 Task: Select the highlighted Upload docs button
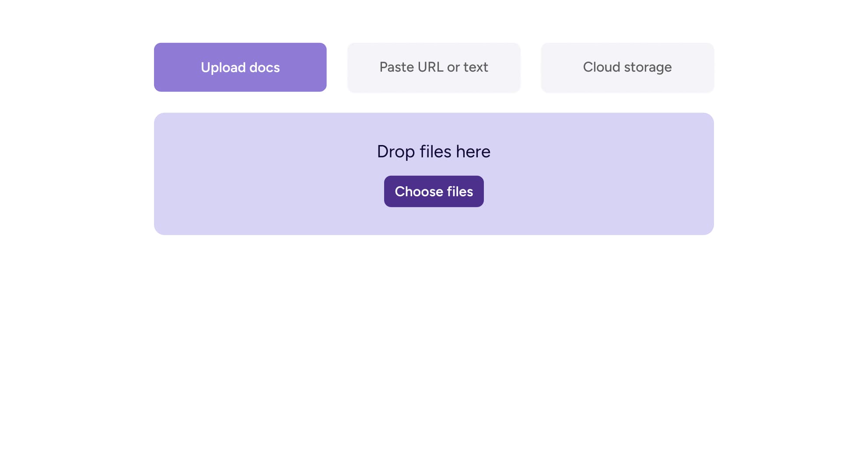click(x=240, y=67)
